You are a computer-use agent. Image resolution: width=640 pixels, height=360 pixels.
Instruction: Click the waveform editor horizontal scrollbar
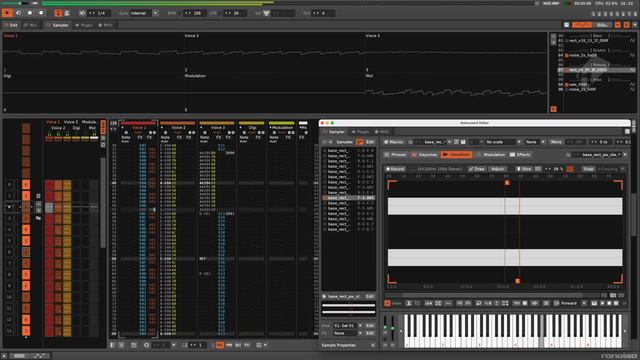click(493, 295)
